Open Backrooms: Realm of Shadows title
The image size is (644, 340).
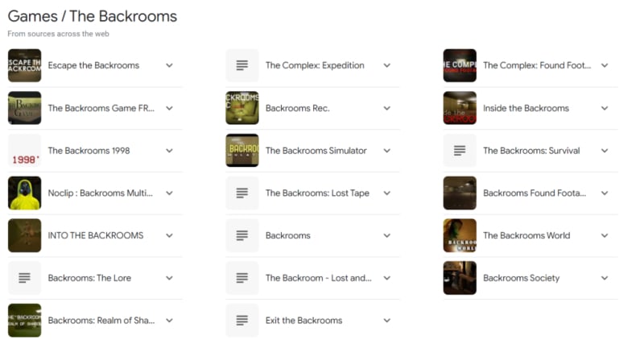(100, 321)
